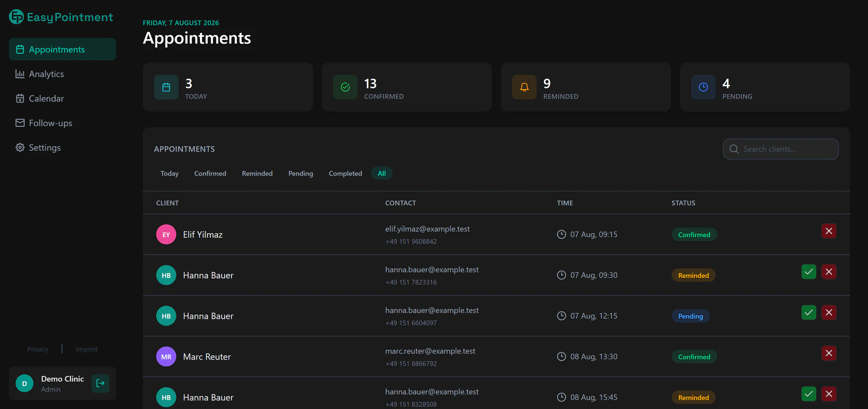Confirm Hanna Bauer 15:45 appointment
Viewport: 868px width, 409px height.
click(809, 394)
